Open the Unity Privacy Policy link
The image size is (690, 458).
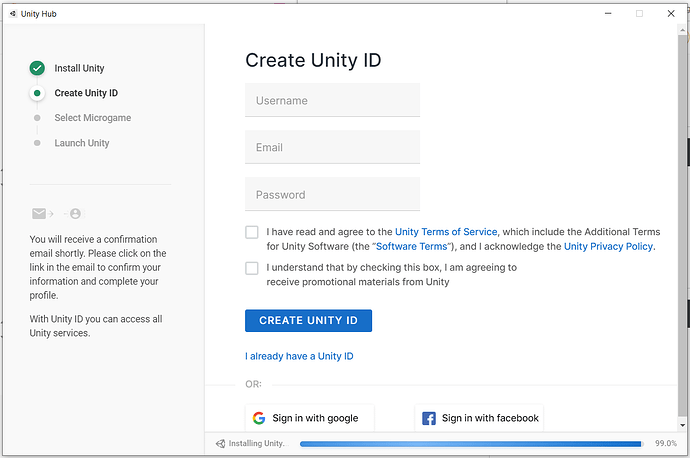(x=608, y=246)
